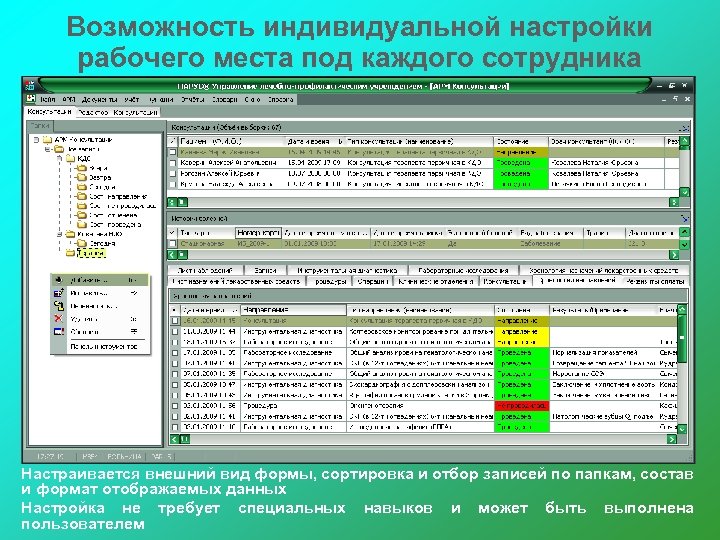The image size is (720, 540).
Task: Click scroll-up arrow of Хронология назначений grid
Action: 682,309
